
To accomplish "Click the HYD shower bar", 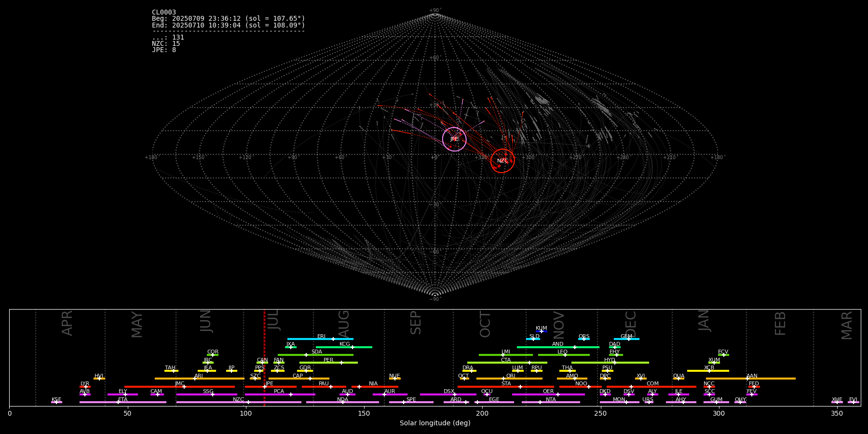I will tap(610, 363).
